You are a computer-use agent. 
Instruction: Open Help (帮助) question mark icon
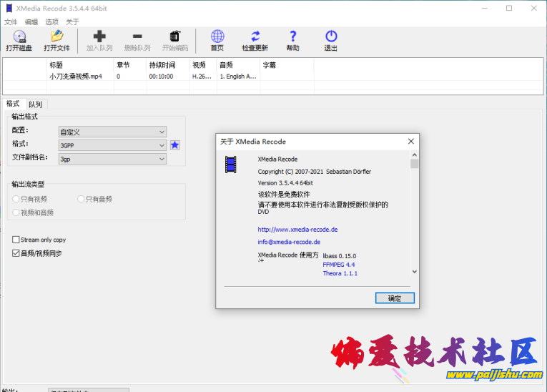(x=292, y=37)
